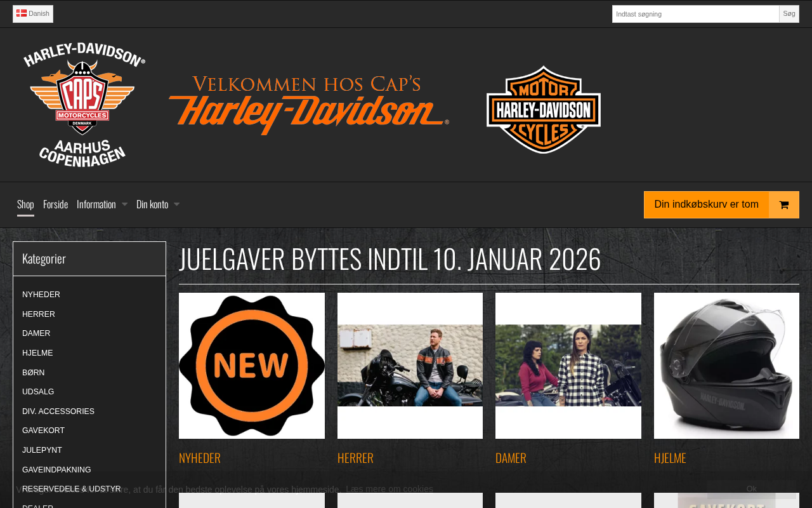The width and height of the screenshot is (812, 508).
Task: Open the Information menu
Action: click(x=96, y=204)
